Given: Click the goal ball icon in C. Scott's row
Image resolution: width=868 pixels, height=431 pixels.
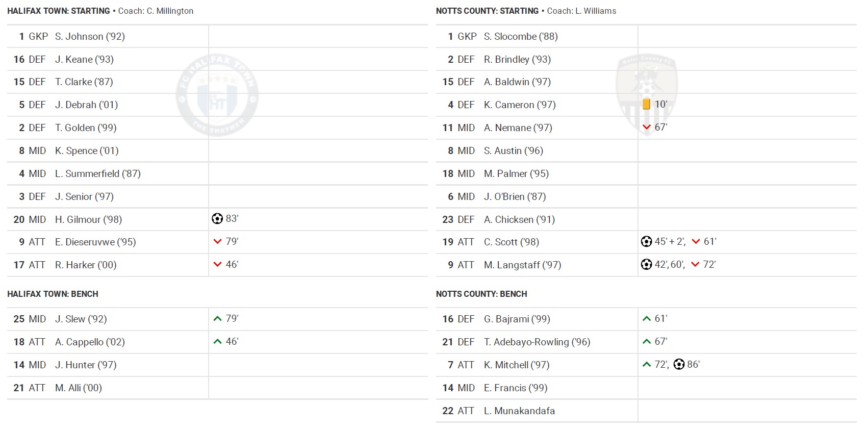Looking at the screenshot, I should (x=646, y=242).
